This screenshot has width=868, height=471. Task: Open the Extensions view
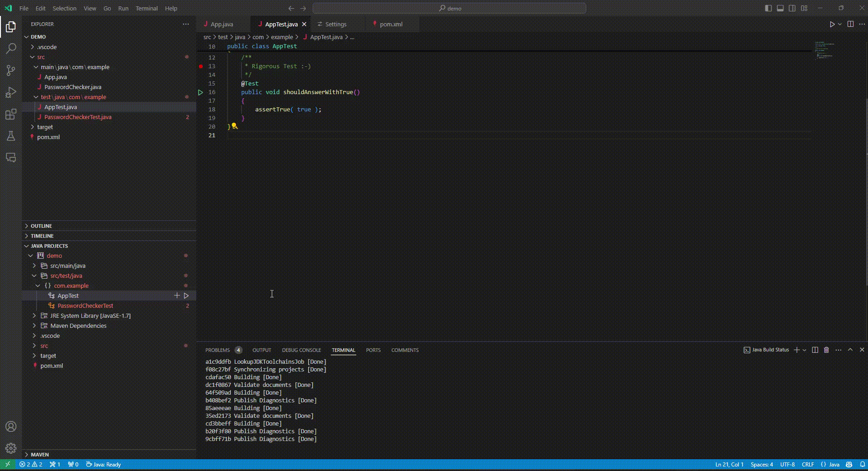point(11,115)
